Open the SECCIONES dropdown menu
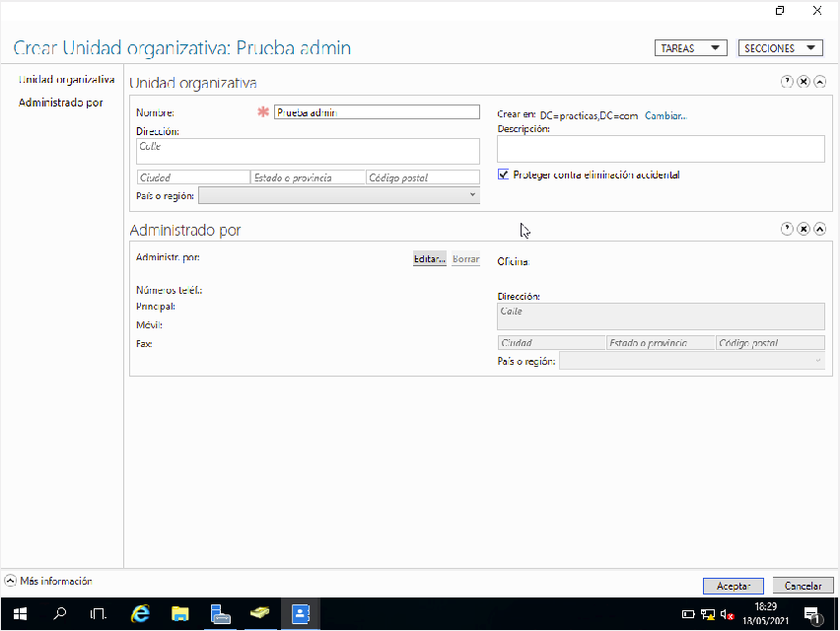 [x=780, y=48]
